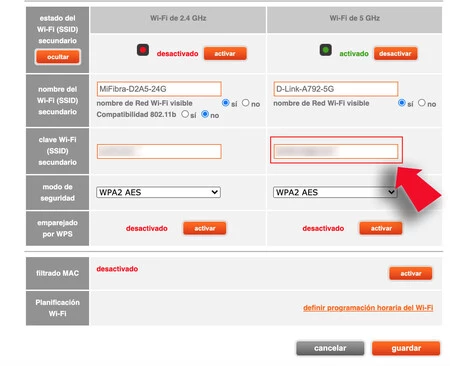Open 5 GHz WPA2 AES security dropdown

(335, 192)
